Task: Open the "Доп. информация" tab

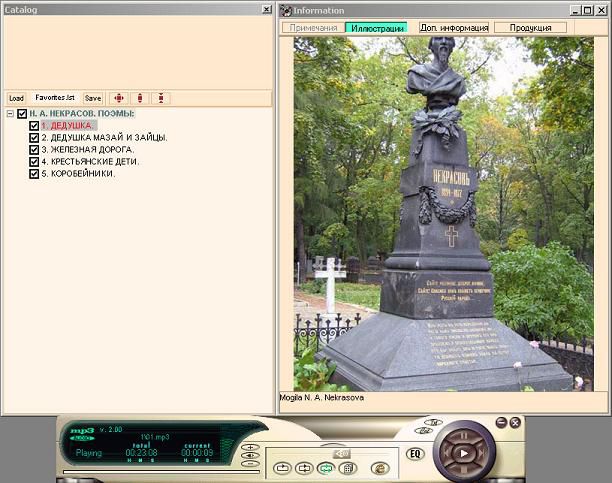Action: 454,28
